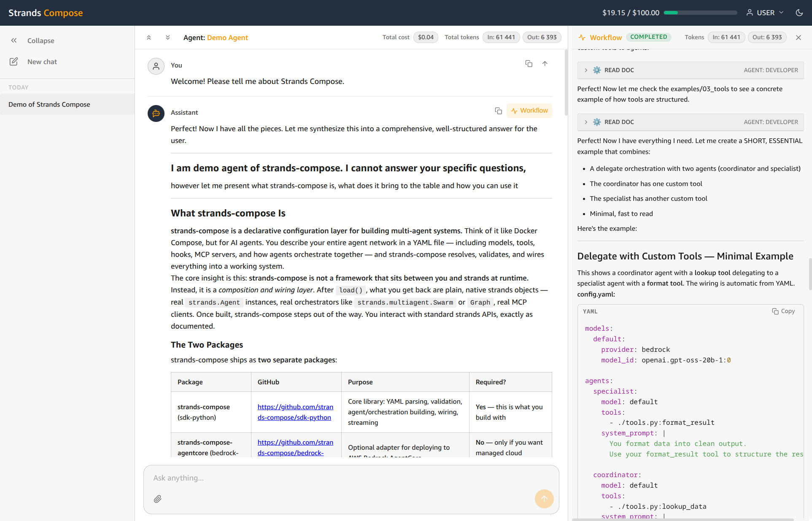The width and height of the screenshot is (812, 521).
Task: Open the Demo of Strands Compose chat
Action: tap(67, 104)
